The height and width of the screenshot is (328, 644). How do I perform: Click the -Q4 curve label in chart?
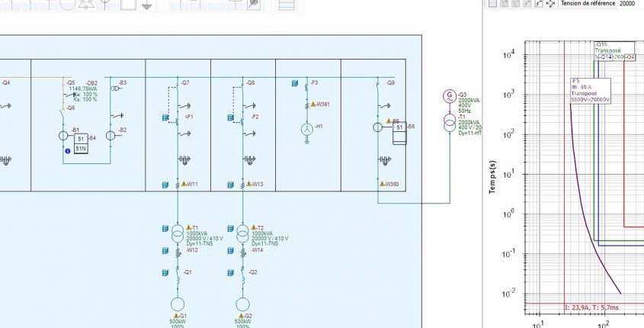630,56
